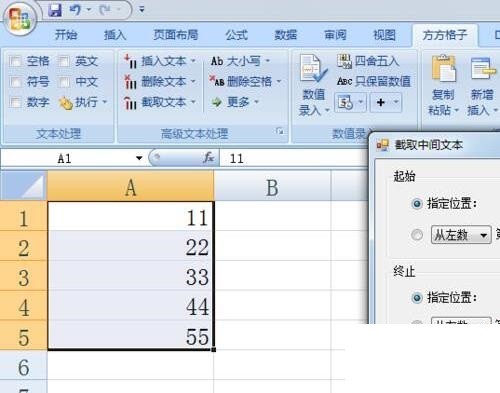Click the 复制粘贴 clipboard icon

(x=443, y=69)
